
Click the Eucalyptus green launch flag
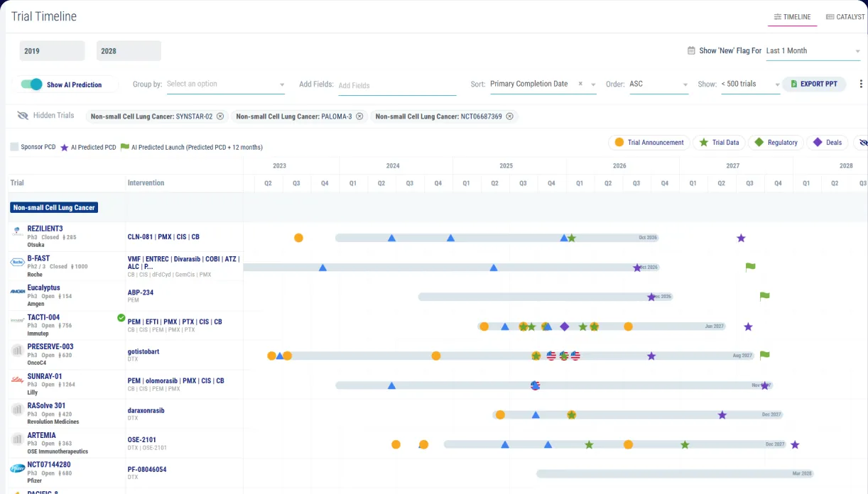pyautogui.click(x=764, y=297)
